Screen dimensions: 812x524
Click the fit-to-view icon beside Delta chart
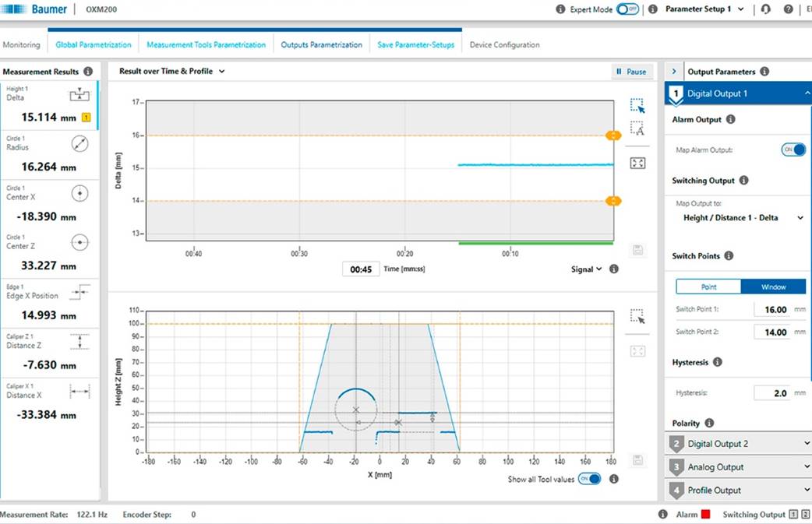pyautogui.click(x=637, y=164)
